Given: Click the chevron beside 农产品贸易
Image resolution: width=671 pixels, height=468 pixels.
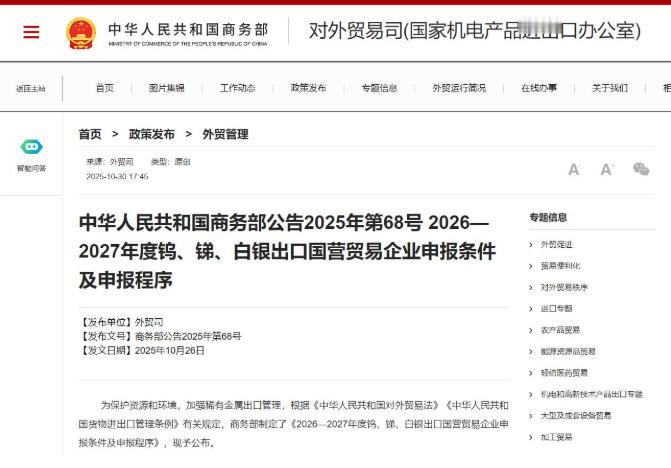Looking at the screenshot, I should click(531, 330).
